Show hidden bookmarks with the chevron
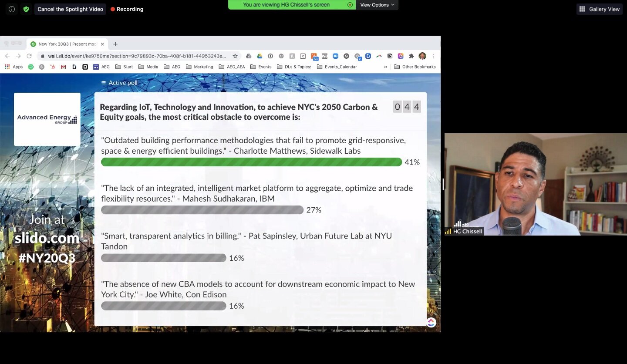 click(x=385, y=67)
